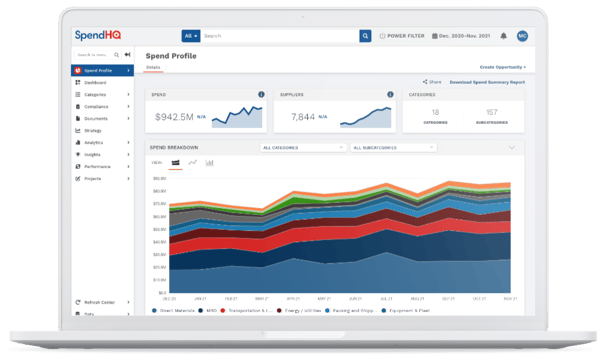Select the stacked area chart view
This screenshot has width=600, height=361.
coord(176,163)
